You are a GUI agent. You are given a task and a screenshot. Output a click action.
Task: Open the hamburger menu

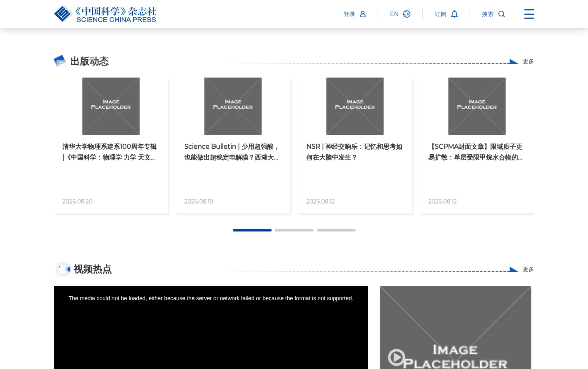click(x=529, y=14)
